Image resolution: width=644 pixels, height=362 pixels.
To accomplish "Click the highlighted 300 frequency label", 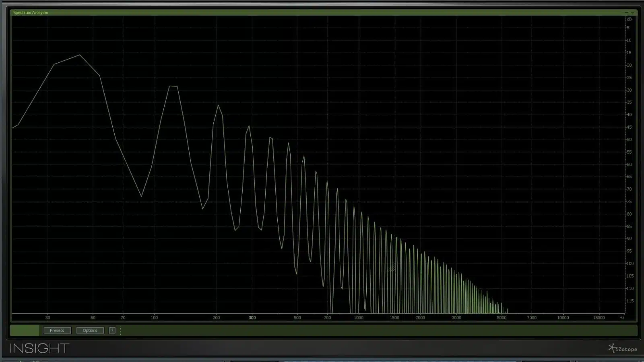I will click(x=252, y=318).
